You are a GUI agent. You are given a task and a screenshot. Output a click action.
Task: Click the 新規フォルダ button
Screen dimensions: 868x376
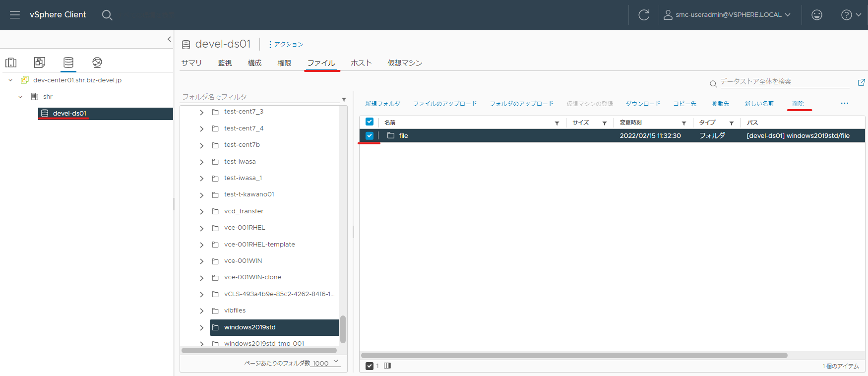tap(382, 104)
